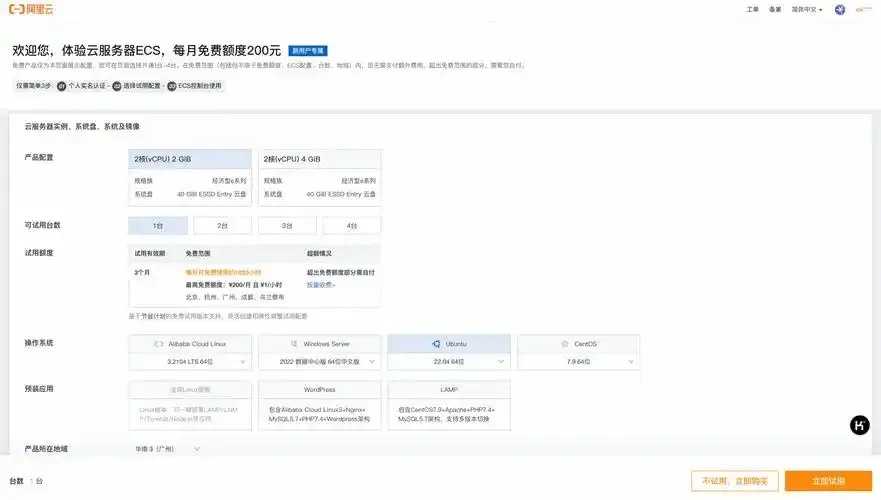Click the Ubuntu logo icon
This screenshot has height=500, width=881.
point(436,344)
